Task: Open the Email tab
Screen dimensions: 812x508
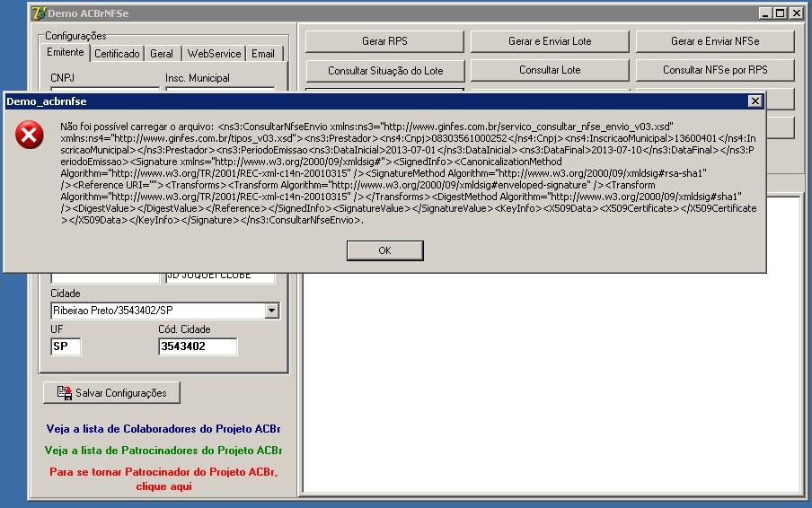Action: click(x=263, y=54)
